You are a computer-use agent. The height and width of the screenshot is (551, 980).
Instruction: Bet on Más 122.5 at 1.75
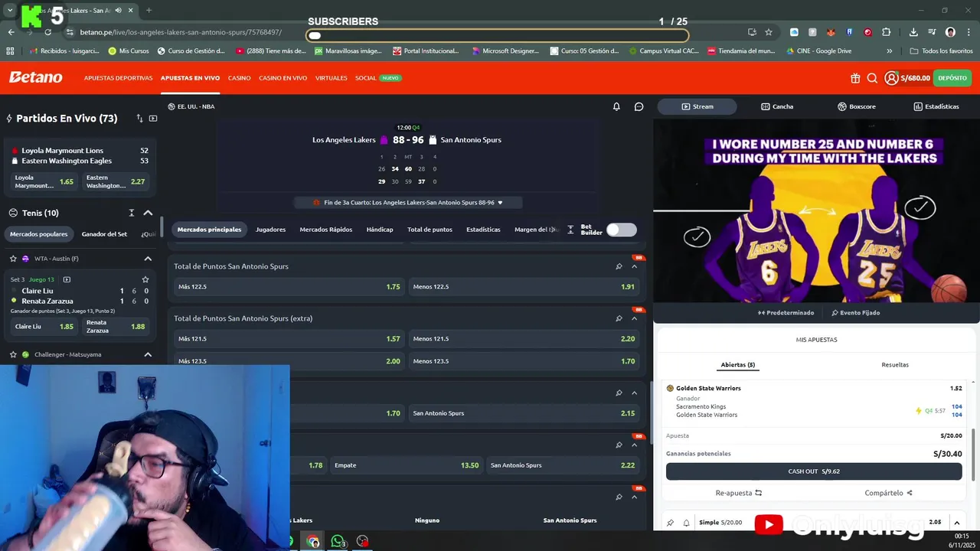coord(289,287)
